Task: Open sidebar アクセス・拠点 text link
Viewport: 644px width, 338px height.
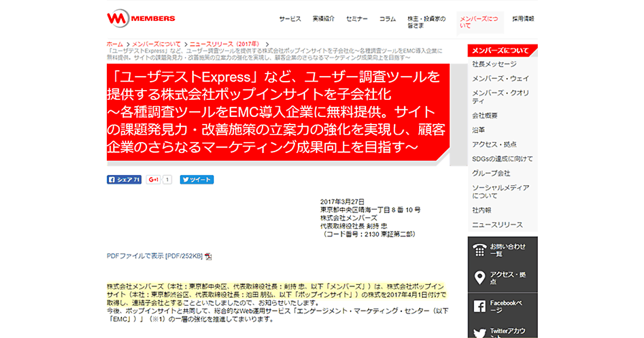Action: [x=494, y=144]
